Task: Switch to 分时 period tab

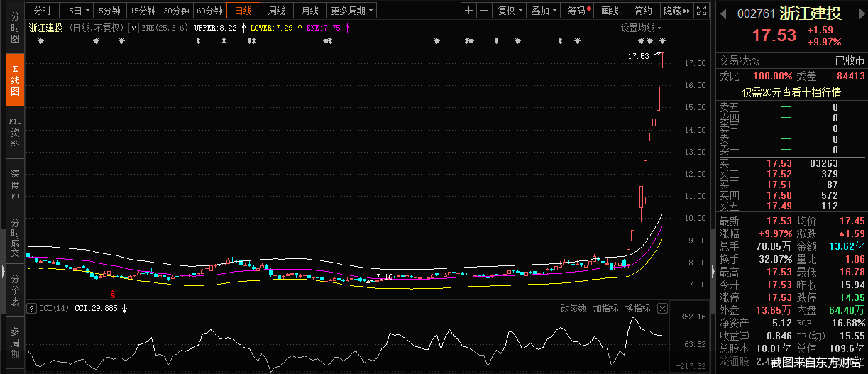Action: [x=42, y=11]
